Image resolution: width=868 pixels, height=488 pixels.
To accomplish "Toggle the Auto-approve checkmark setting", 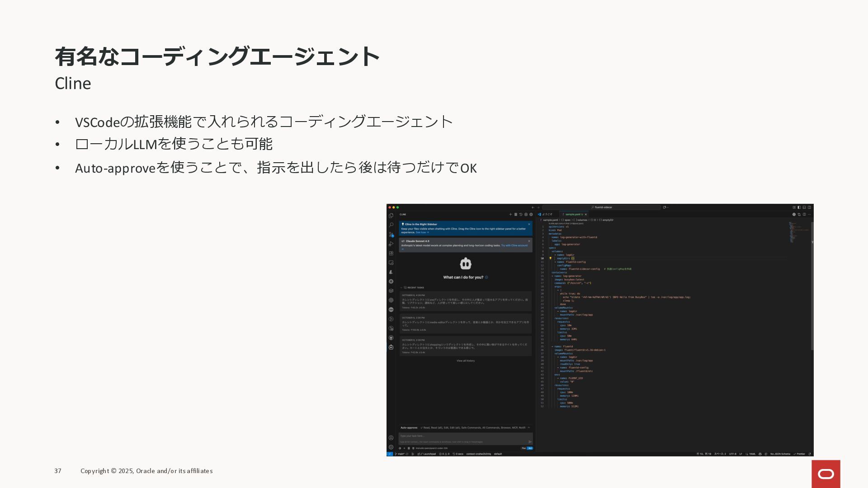I will pyautogui.click(x=421, y=427).
